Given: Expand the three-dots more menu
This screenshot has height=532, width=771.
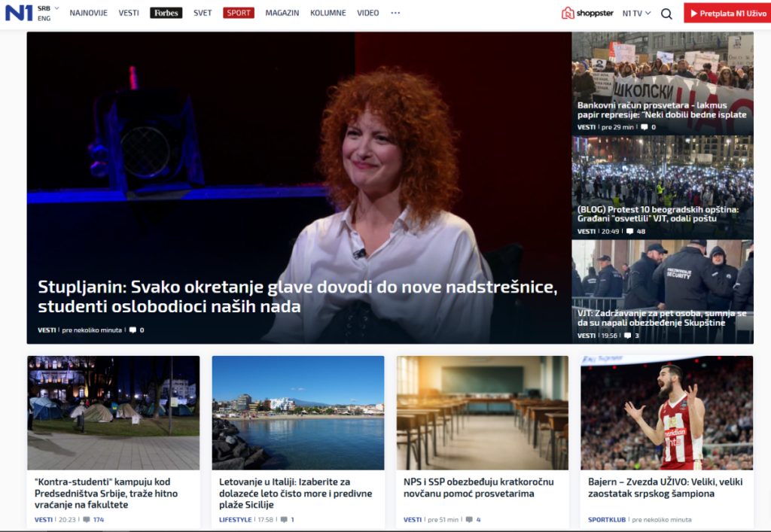Looking at the screenshot, I should [x=395, y=13].
